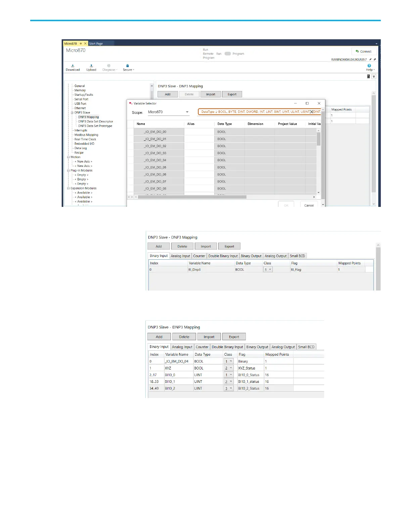Open the Class dropdown for the BI10_0 row
This screenshot has height=532, width=411.
(228, 375)
